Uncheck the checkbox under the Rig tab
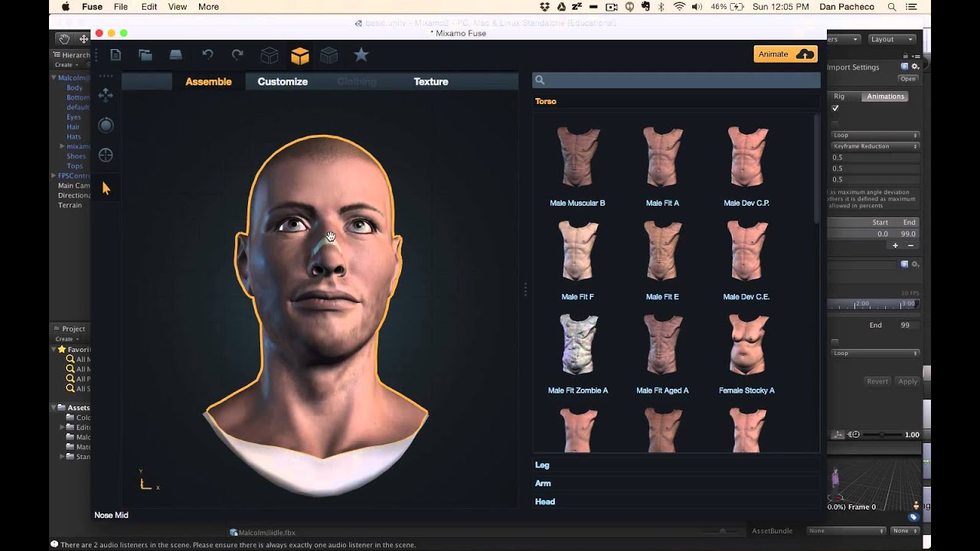The width and height of the screenshot is (980, 551). pos(835,109)
